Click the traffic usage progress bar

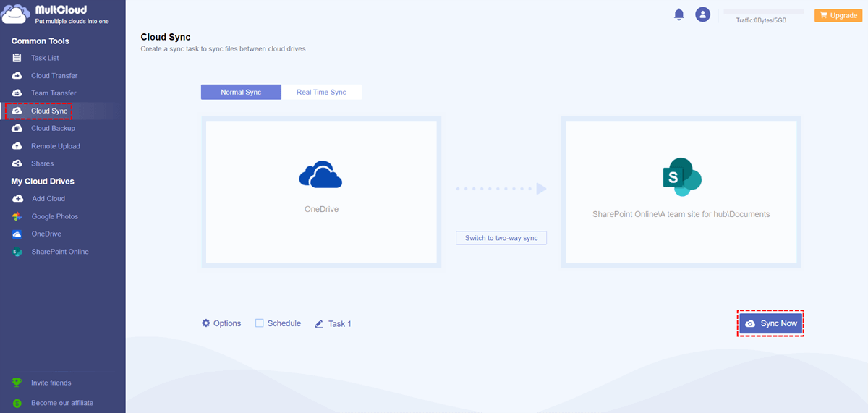click(x=763, y=12)
